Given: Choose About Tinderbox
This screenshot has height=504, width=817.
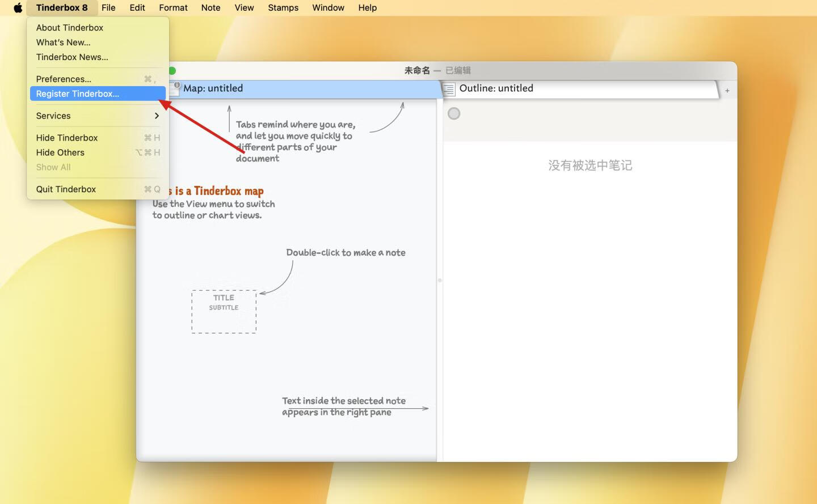Looking at the screenshot, I should coord(98,28).
